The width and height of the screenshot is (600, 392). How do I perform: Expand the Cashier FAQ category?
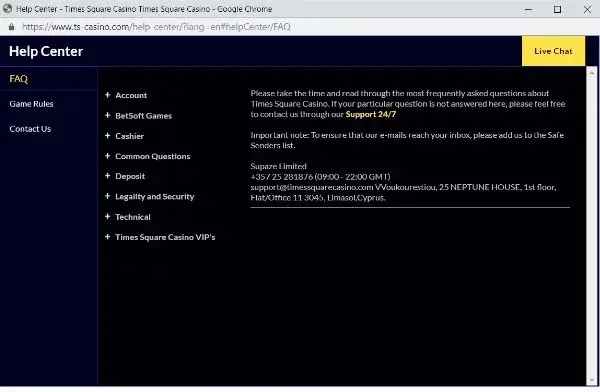click(129, 136)
